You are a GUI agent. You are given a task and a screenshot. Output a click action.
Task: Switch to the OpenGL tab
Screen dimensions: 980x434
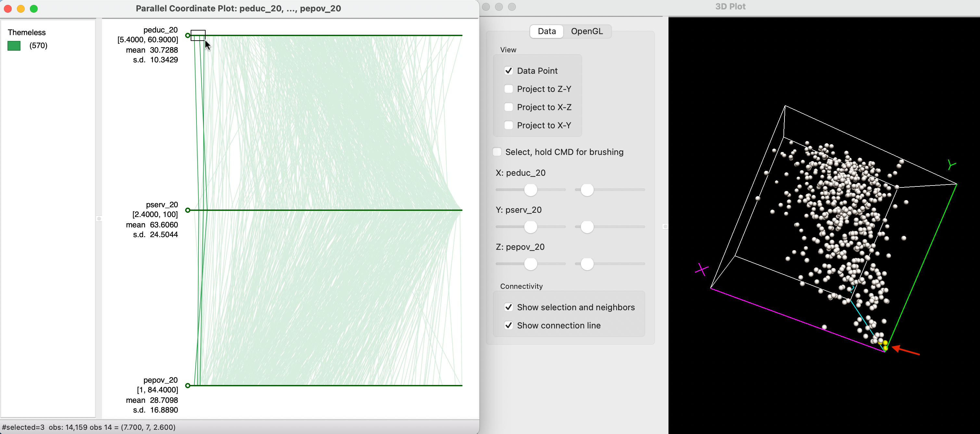point(587,31)
